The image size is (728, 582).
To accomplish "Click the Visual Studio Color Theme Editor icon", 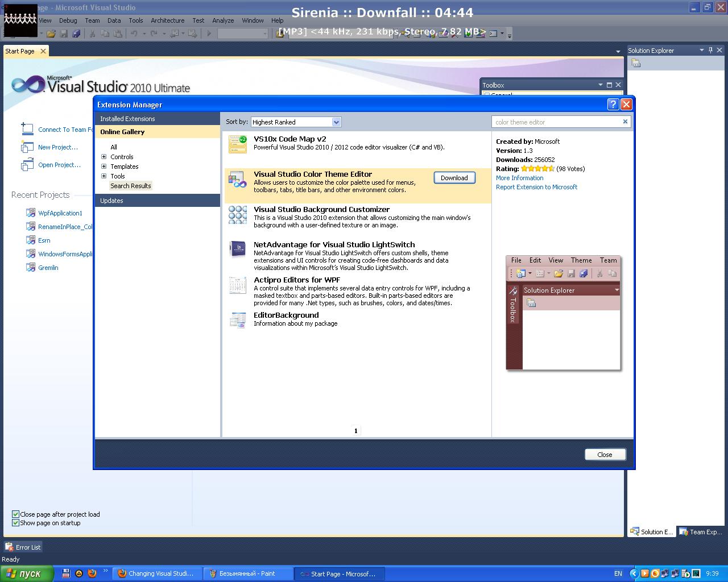I will point(238,180).
